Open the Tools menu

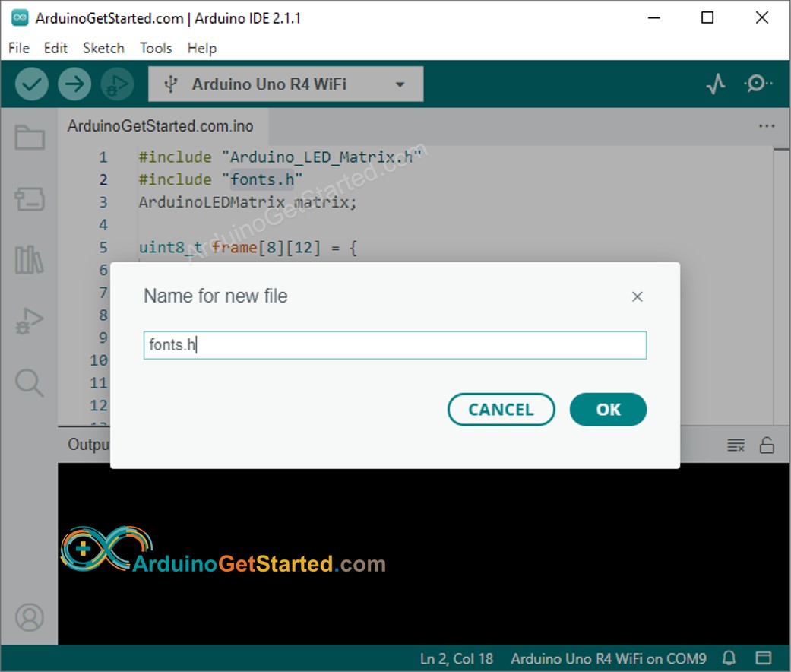coord(156,48)
